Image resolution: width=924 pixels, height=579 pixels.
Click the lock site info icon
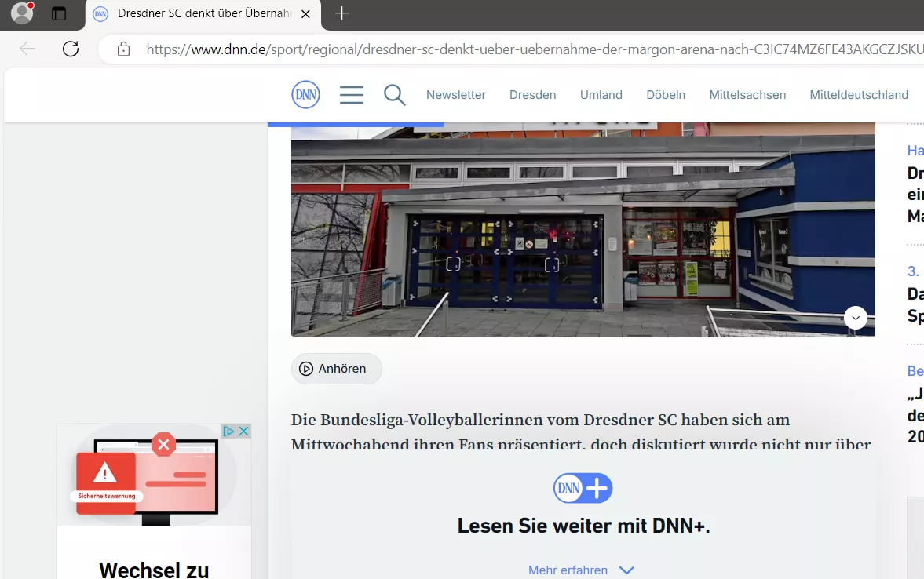[124, 49]
